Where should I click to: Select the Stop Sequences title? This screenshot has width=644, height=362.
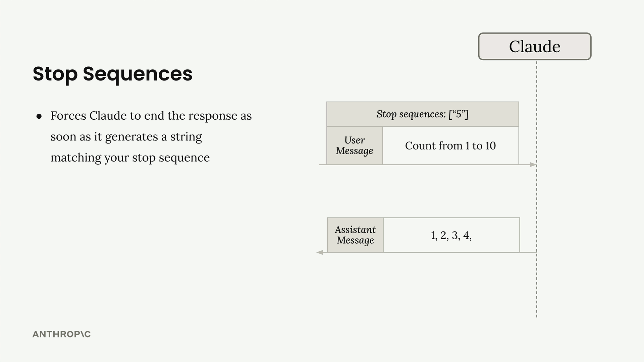pyautogui.click(x=113, y=74)
